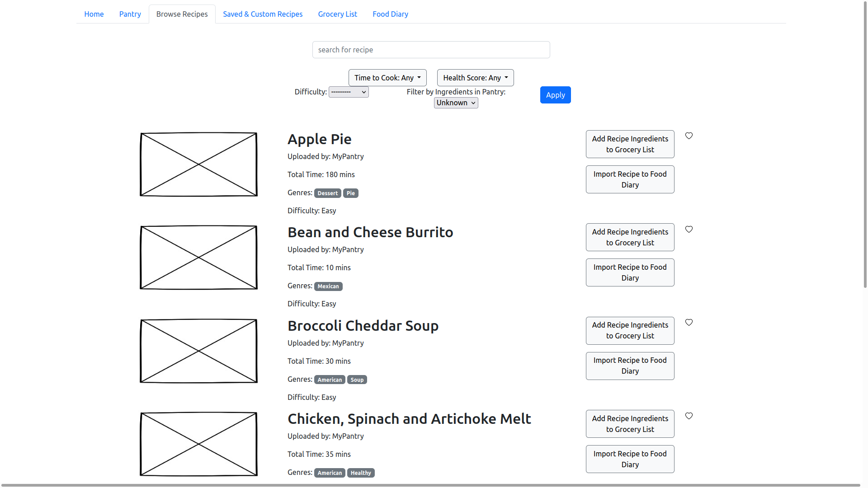Click the Apple Pie placeholder image
Viewport: 868px width, 488px height.
click(198, 164)
